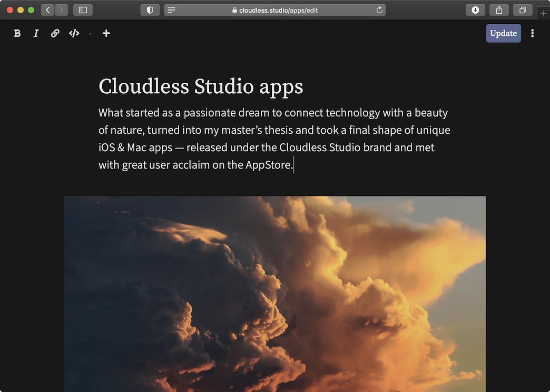Open the Safari share menu

point(499,10)
